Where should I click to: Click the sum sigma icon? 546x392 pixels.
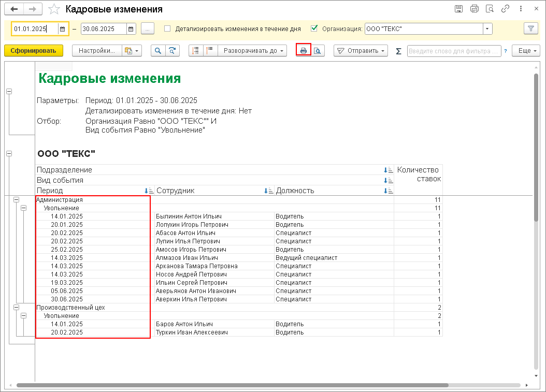399,51
